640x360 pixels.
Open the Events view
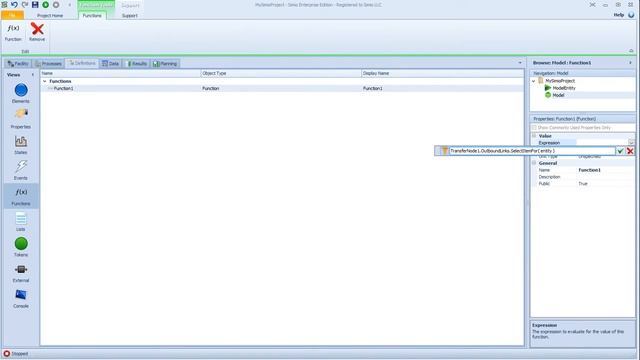click(x=21, y=170)
